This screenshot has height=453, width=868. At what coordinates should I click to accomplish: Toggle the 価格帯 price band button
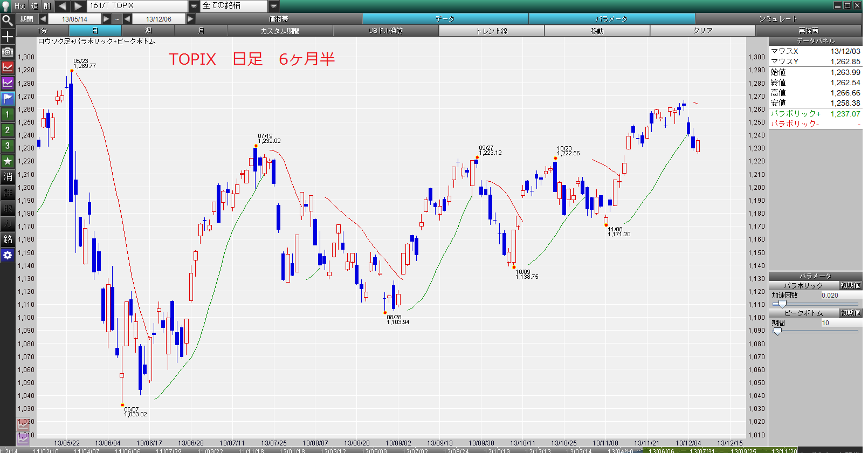[279, 19]
